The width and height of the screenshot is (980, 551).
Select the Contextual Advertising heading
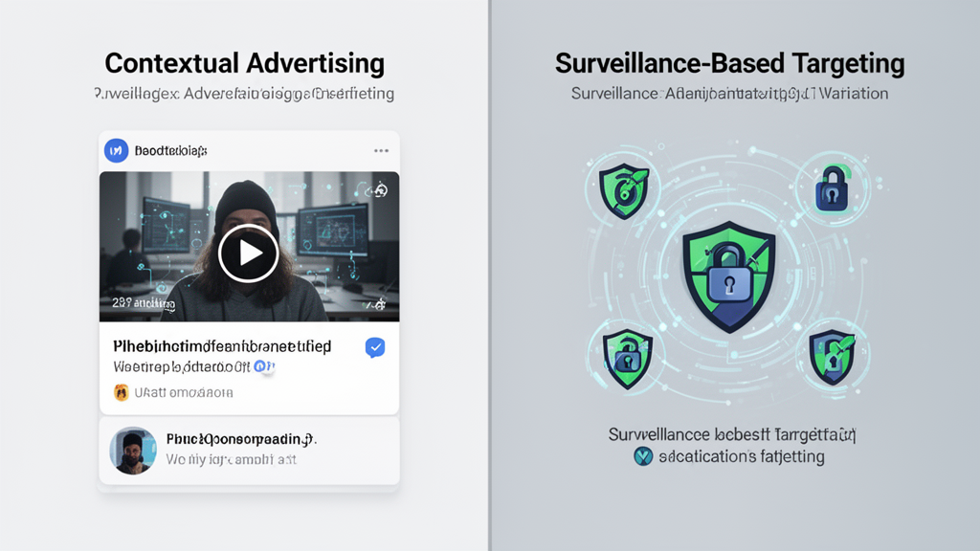244,63
